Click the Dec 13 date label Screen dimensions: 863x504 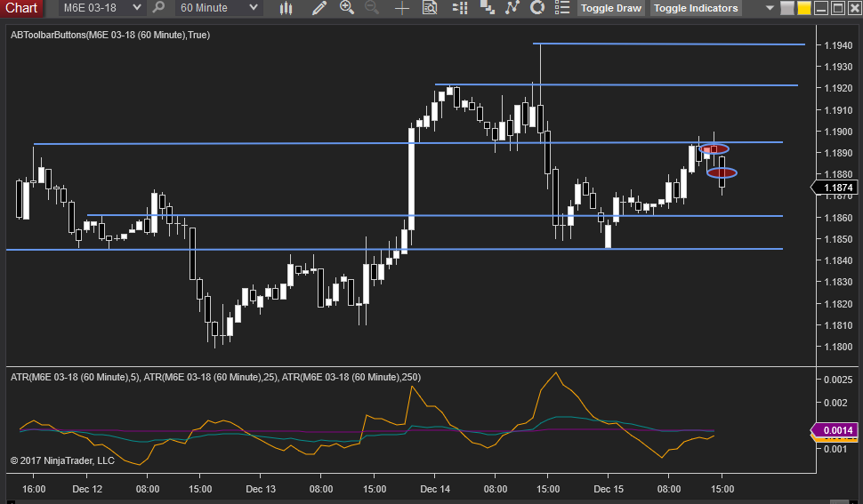coord(261,489)
